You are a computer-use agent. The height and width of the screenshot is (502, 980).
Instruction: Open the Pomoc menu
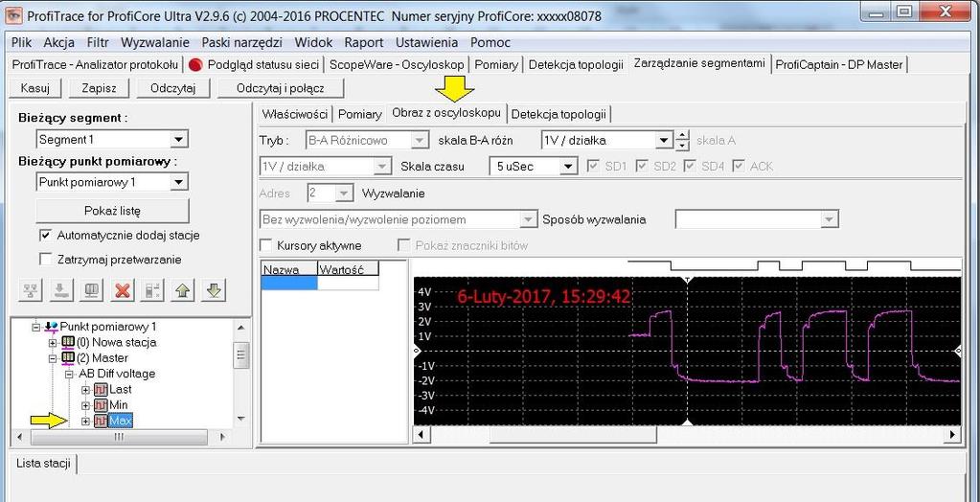click(x=490, y=42)
